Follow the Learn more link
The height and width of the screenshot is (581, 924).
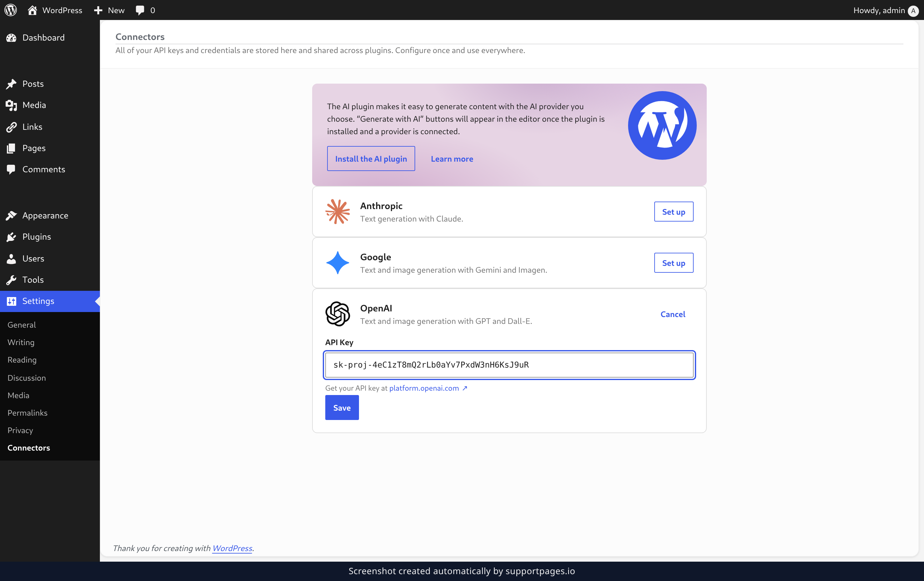[452, 159]
